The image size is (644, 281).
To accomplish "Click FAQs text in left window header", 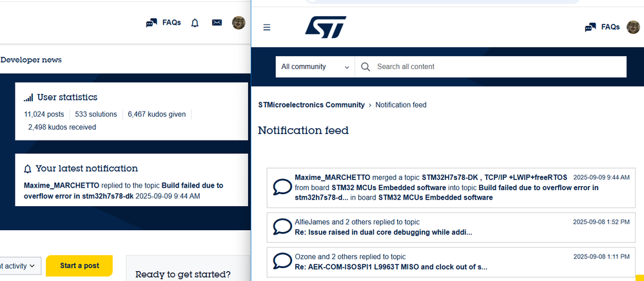I will (x=171, y=23).
